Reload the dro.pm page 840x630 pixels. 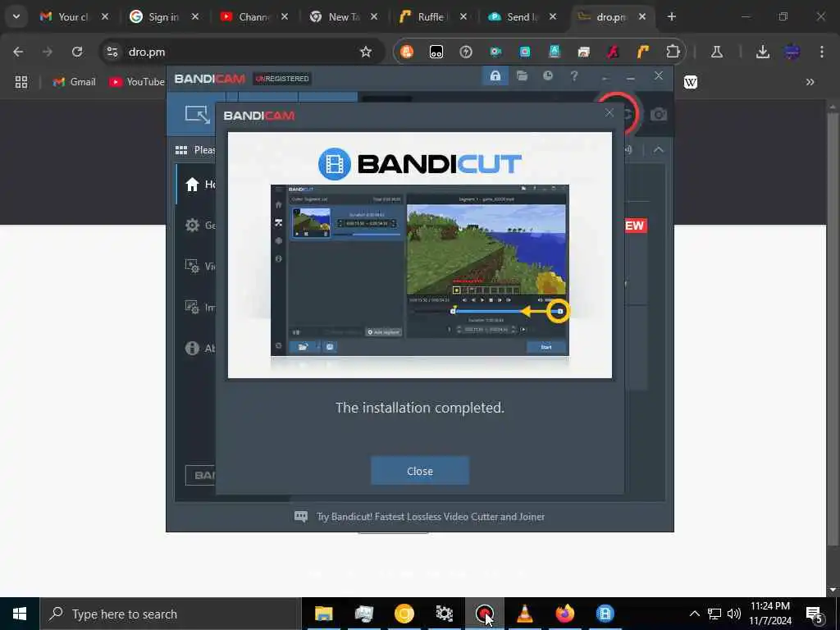tap(77, 52)
